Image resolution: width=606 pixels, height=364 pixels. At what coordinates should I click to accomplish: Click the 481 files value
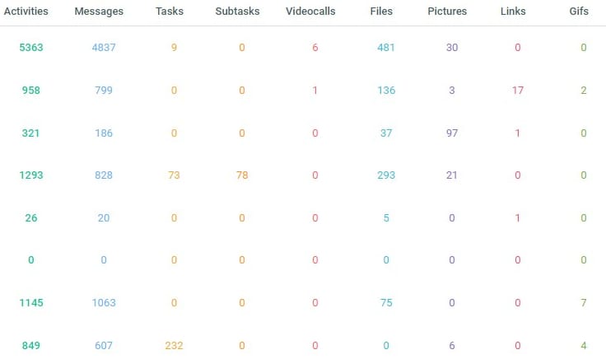pos(386,48)
